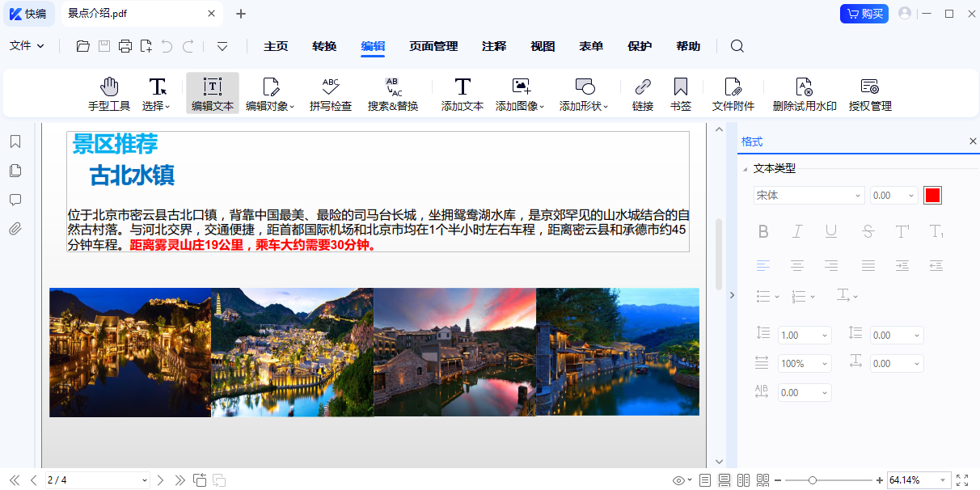Screen dimensions: 980x490
Task: Open the Pages thumbnail sidebar panel
Action: (15, 171)
